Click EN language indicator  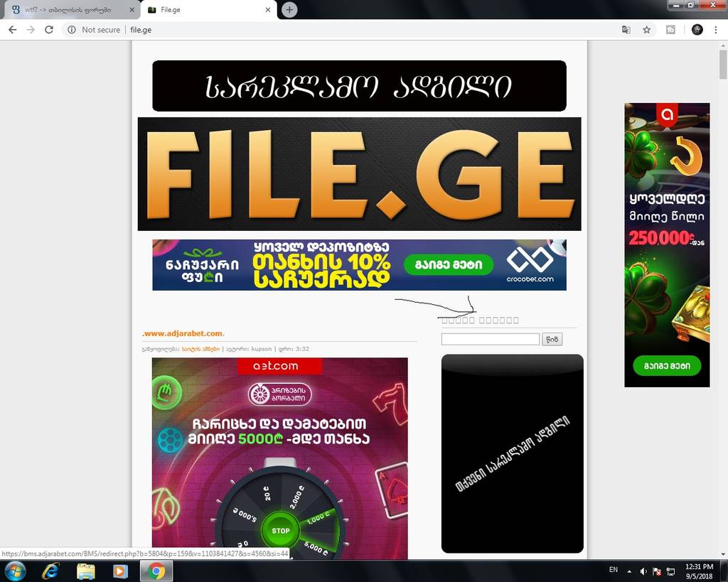click(x=614, y=569)
